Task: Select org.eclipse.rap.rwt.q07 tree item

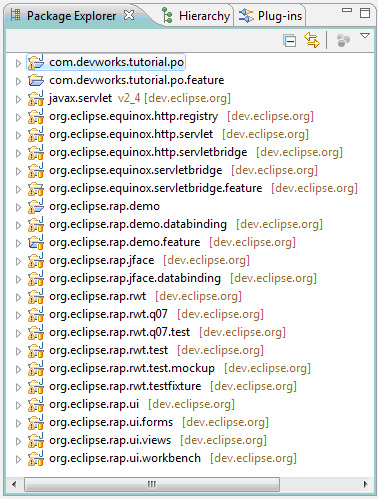Action: (156, 314)
